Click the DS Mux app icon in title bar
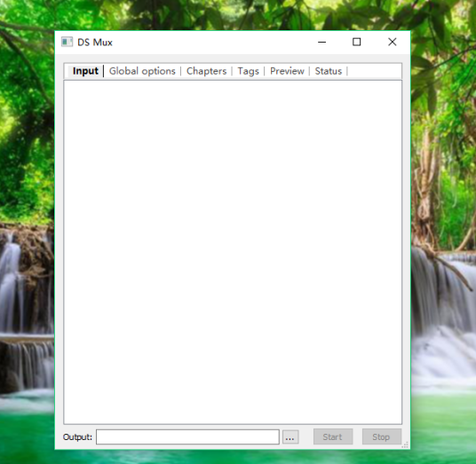Viewport: 476px width, 464px height. pos(67,42)
